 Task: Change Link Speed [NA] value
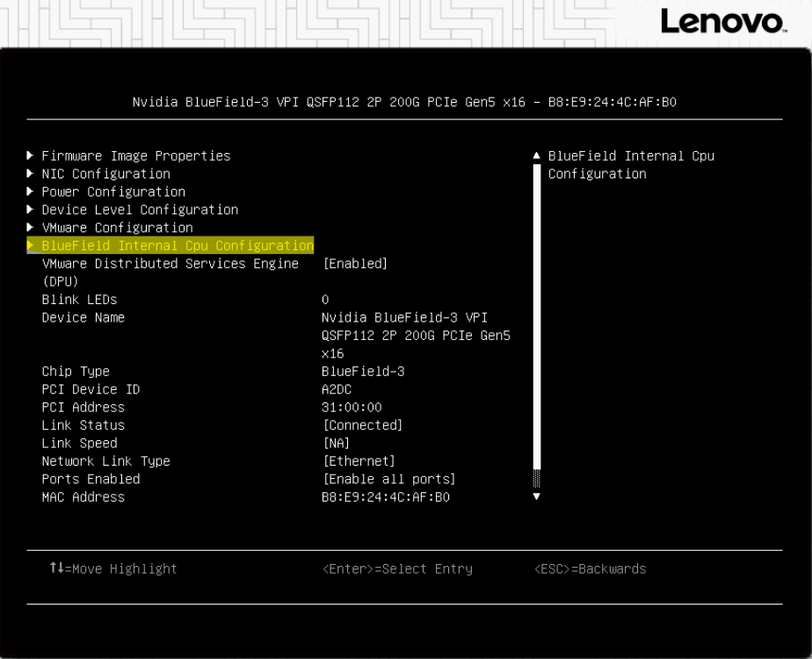pyautogui.click(x=336, y=443)
